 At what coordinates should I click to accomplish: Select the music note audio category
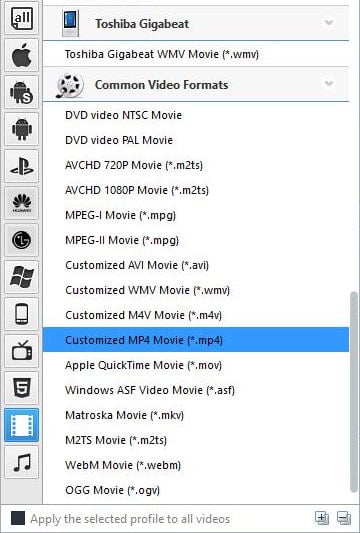pyautogui.click(x=21, y=463)
